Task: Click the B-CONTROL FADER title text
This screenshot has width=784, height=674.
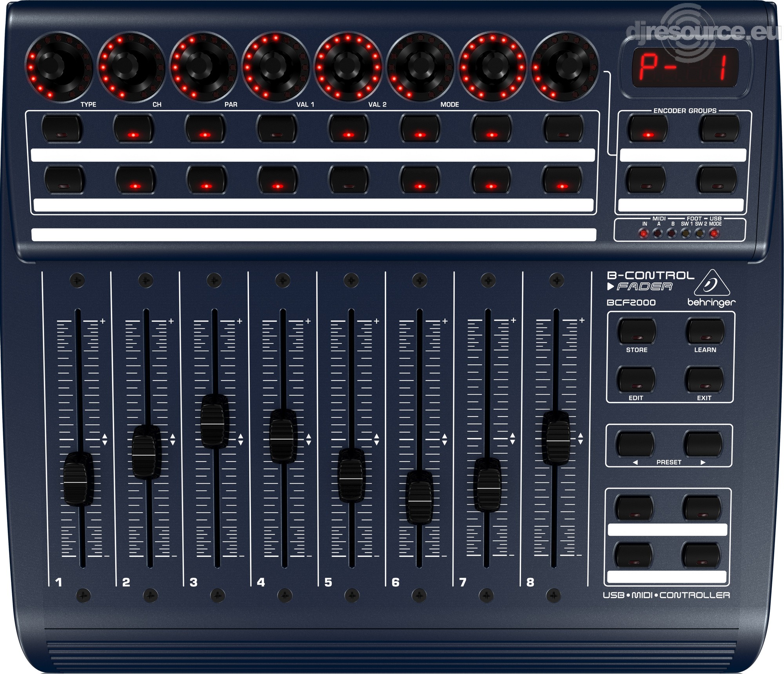Action: tap(650, 281)
